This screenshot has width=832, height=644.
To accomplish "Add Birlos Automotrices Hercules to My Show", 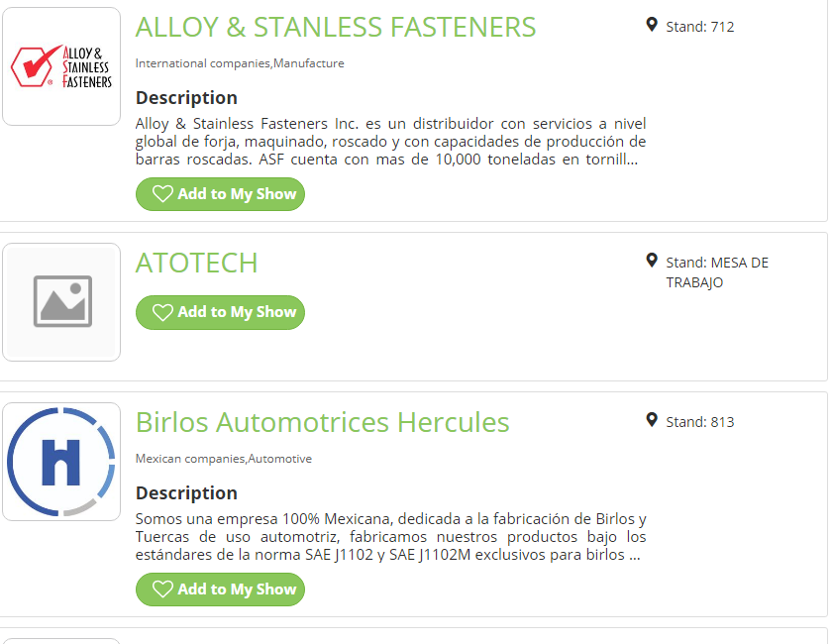I will tap(220, 590).
